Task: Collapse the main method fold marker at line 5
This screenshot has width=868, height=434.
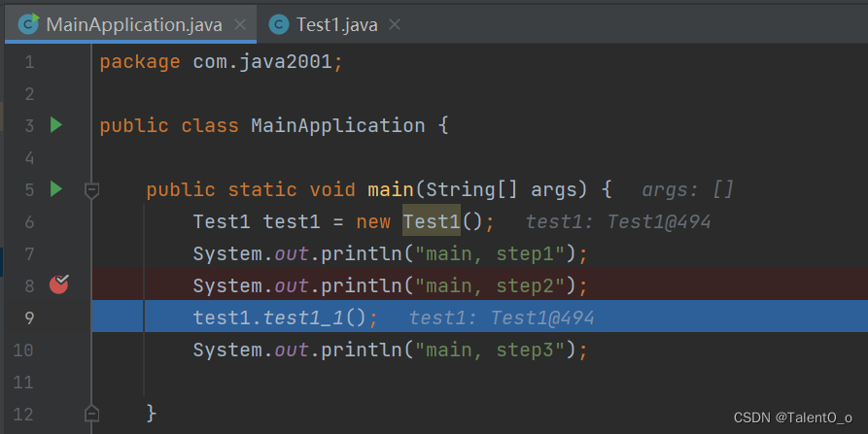Action: tap(92, 190)
